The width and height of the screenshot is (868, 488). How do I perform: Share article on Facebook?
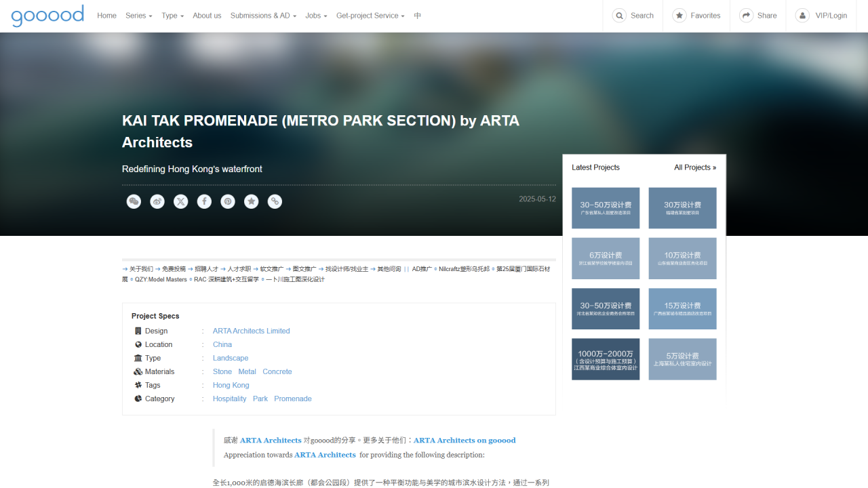[x=204, y=201]
